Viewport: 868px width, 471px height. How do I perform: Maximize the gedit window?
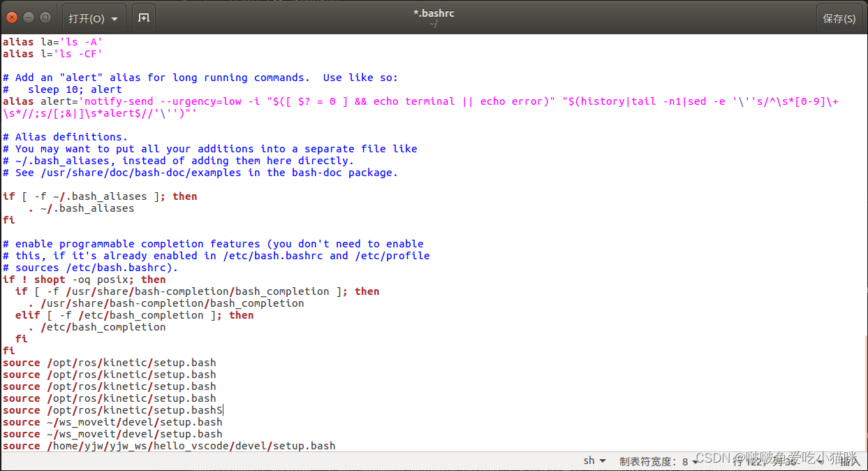(x=44, y=17)
